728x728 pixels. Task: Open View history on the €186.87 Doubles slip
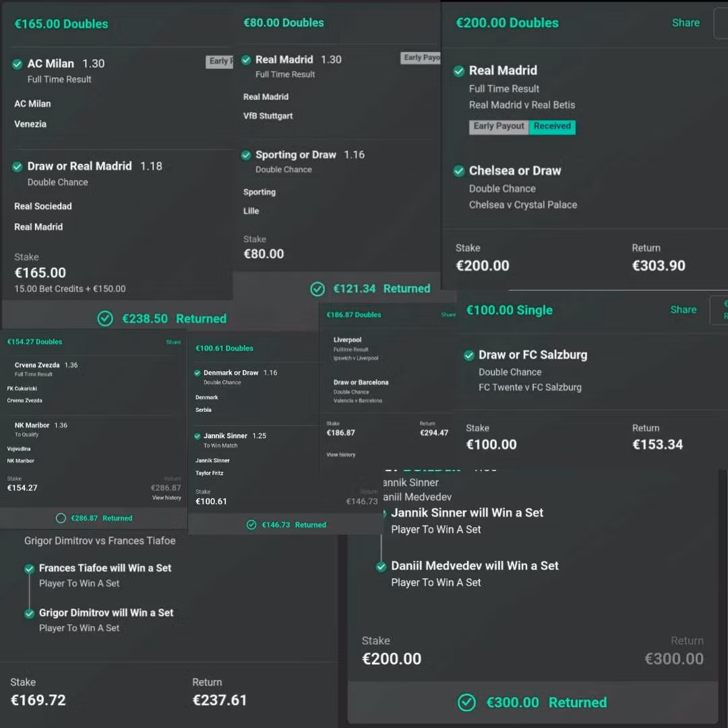(341, 455)
